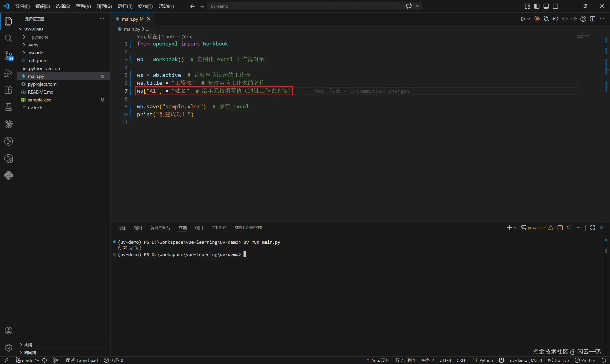Toggle primary sidebar visibility
Image resolution: width=610 pixels, height=364 pixels.
click(537, 6)
